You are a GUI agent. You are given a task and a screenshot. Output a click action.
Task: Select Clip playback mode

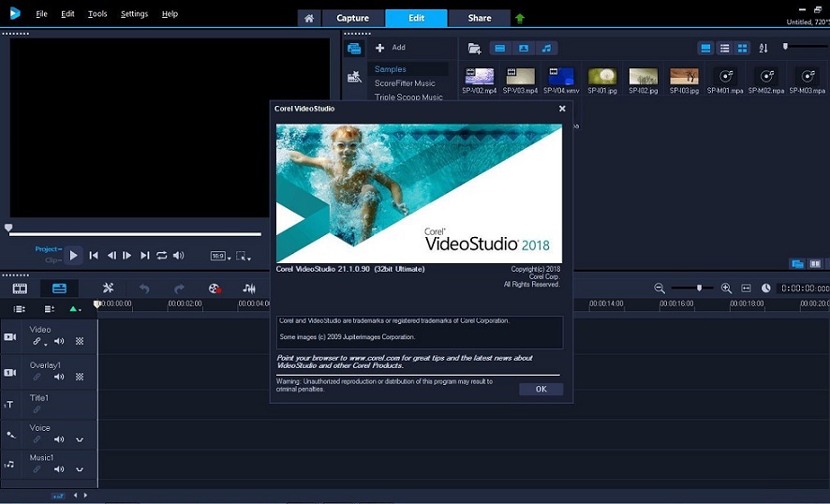click(x=53, y=259)
